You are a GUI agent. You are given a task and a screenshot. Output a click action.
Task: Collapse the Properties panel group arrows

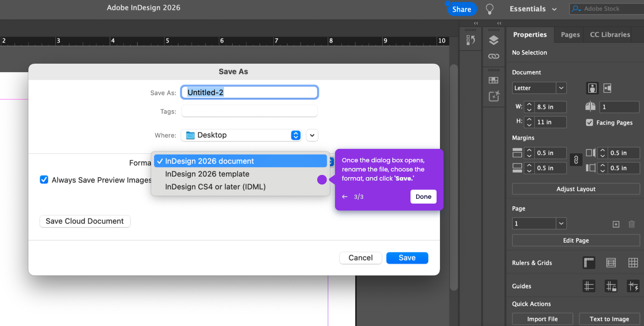499,23
